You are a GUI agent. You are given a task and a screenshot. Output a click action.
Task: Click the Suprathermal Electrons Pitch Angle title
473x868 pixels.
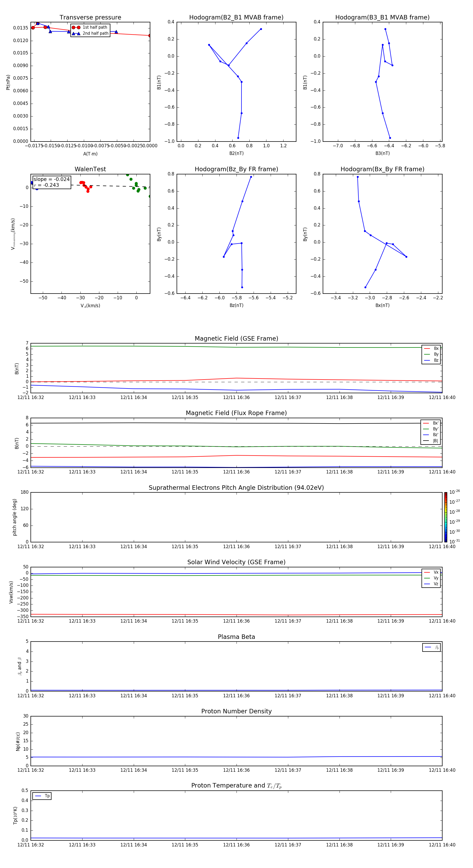pyautogui.click(x=236, y=488)
